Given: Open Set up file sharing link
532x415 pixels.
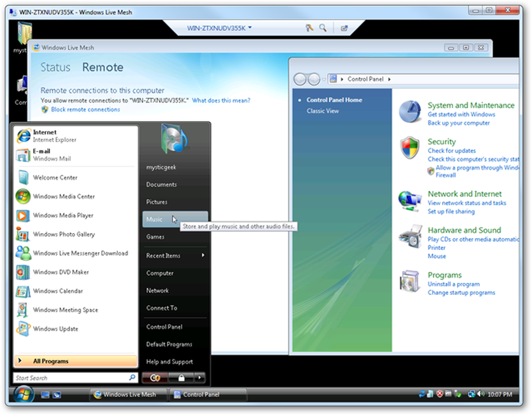Looking at the screenshot, I should click(451, 211).
